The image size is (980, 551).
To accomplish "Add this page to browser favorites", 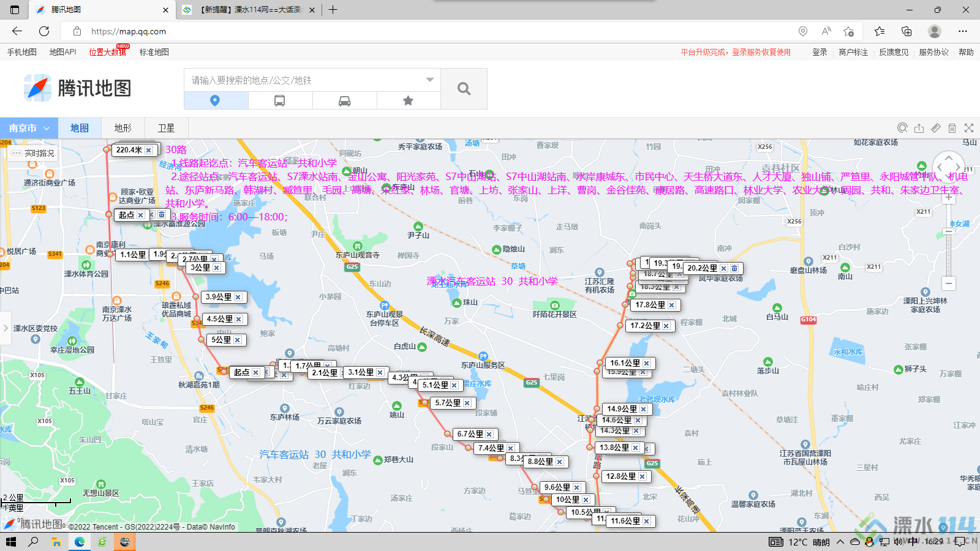I will pos(848,31).
